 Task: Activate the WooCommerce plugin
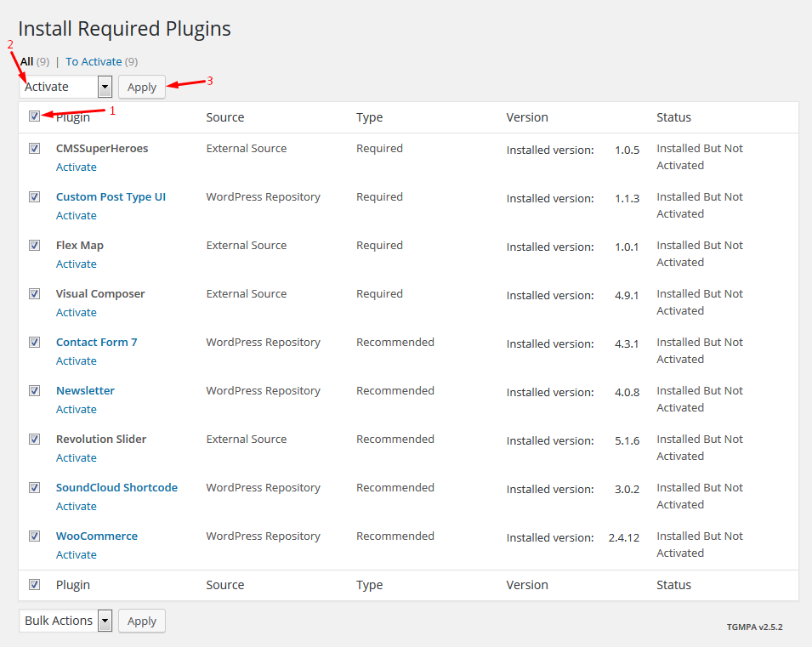tap(77, 554)
